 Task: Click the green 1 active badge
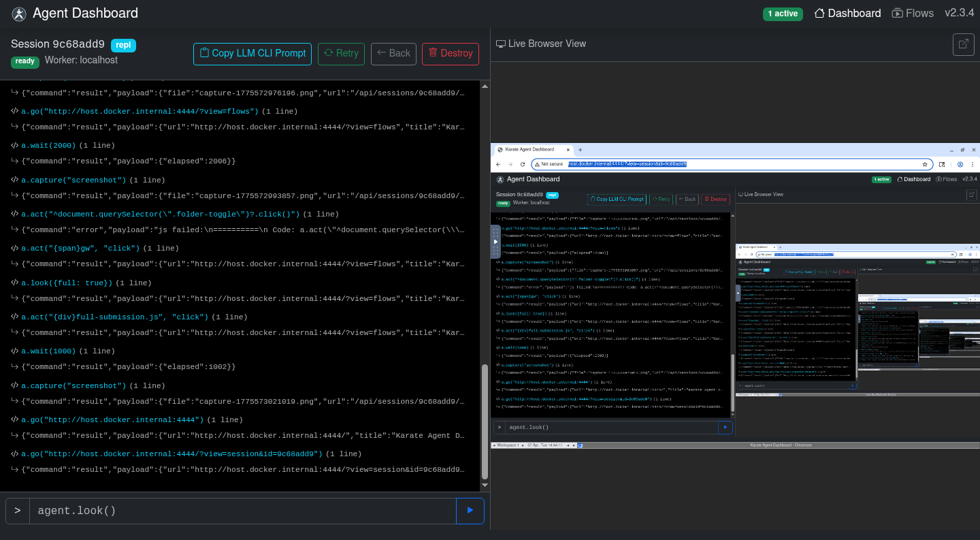(783, 13)
